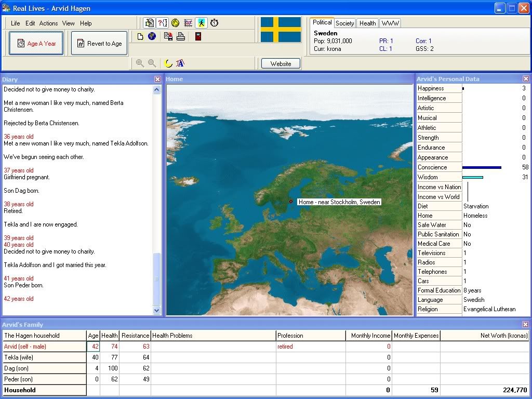Click the Age A Year button
532x399 pixels.
36,44
